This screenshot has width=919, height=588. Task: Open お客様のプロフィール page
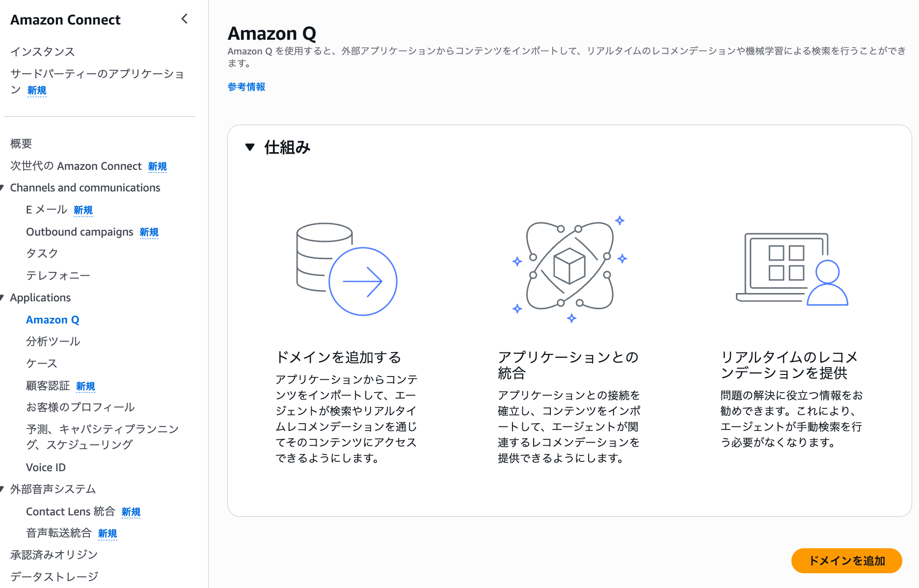(80, 407)
